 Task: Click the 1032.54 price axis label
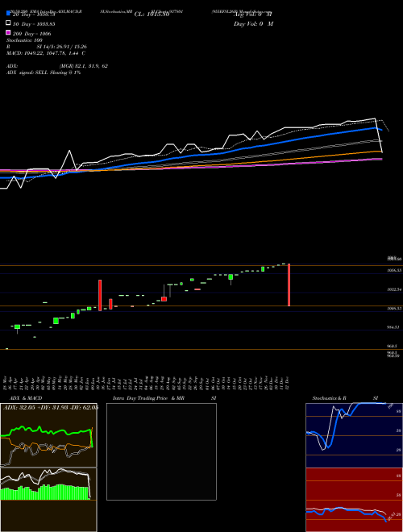click(x=394, y=289)
